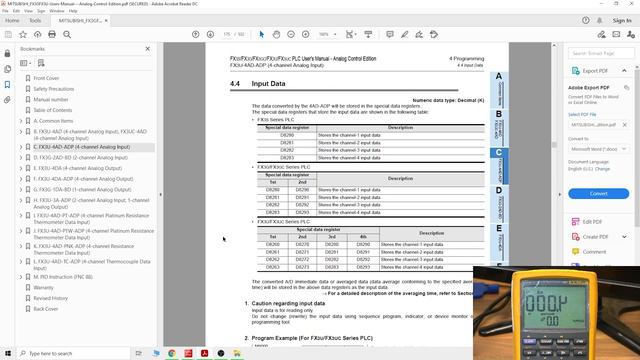This screenshot has width=640, height=360.
Task: Open bookmarks options dropdown
Action: (x=26, y=63)
